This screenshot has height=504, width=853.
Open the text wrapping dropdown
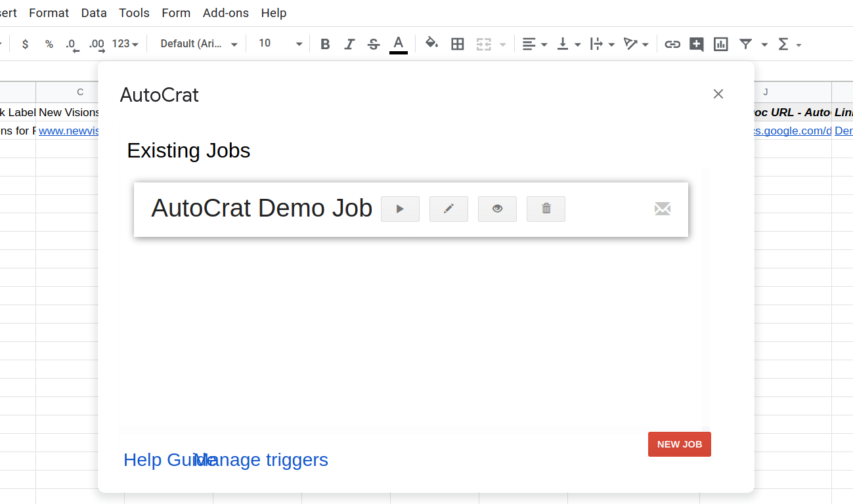tap(602, 44)
